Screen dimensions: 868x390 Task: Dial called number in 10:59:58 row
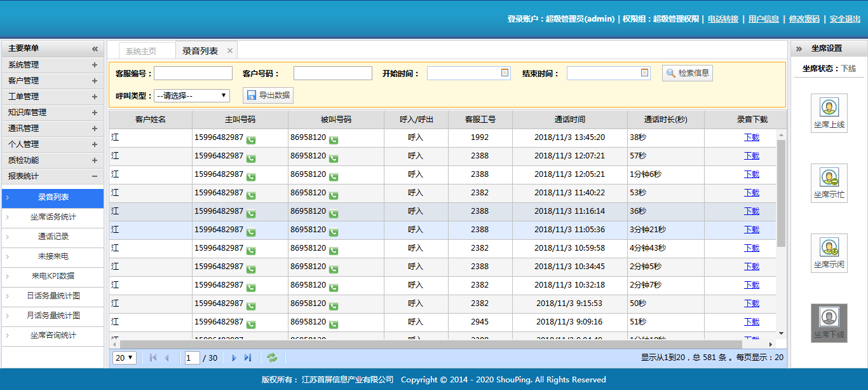pyautogui.click(x=334, y=250)
